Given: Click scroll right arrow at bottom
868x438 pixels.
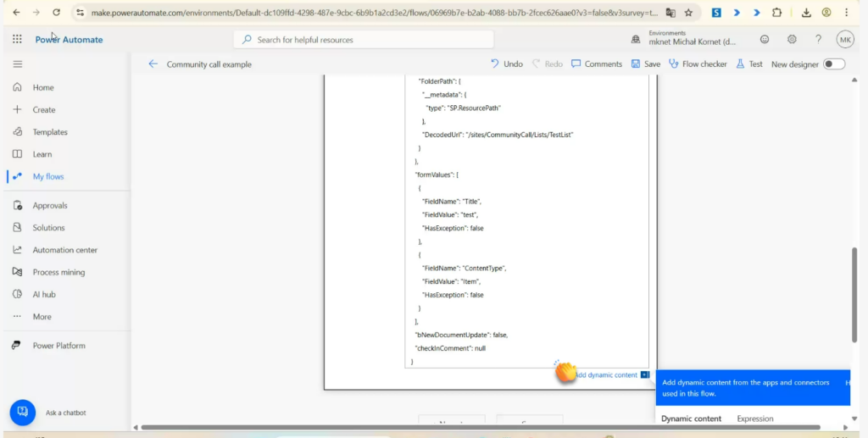Looking at the screenshot, I should [x=845, y=428].
